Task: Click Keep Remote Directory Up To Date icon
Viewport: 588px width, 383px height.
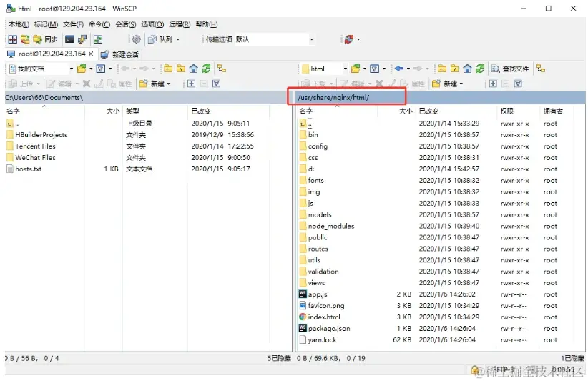Action: 98,39
